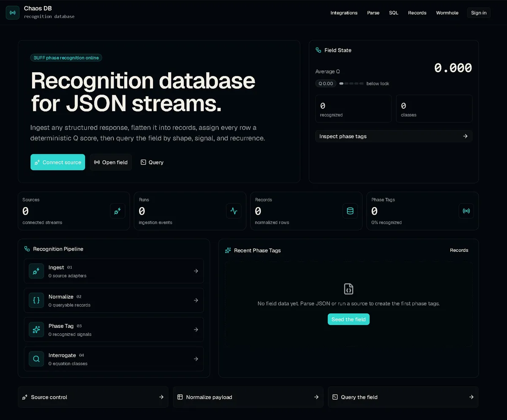Viewport: 507px width, 420px height.
Task: Click the Query the field terminal icon
Action: (335, 397)
